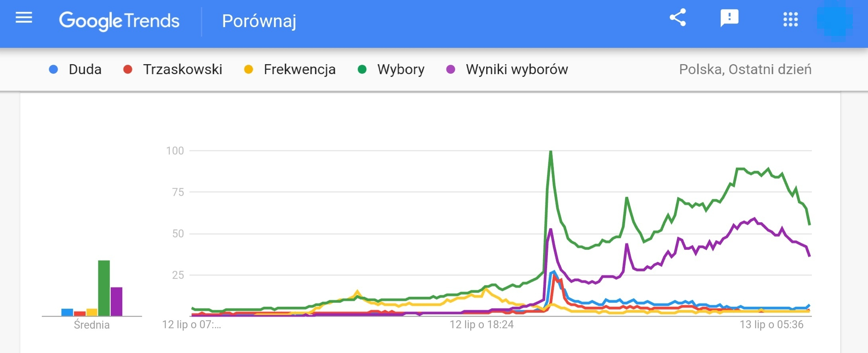The height and width of the screenshot is (353, 868).
Task: Click the green line's peak at 100
Action: pos(551,151)
